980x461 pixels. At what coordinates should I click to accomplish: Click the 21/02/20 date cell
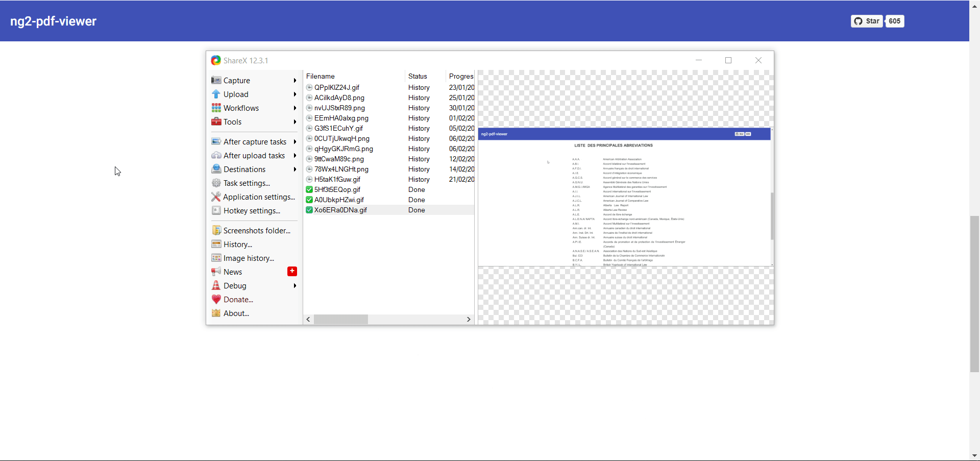click(x=461, y=179)
